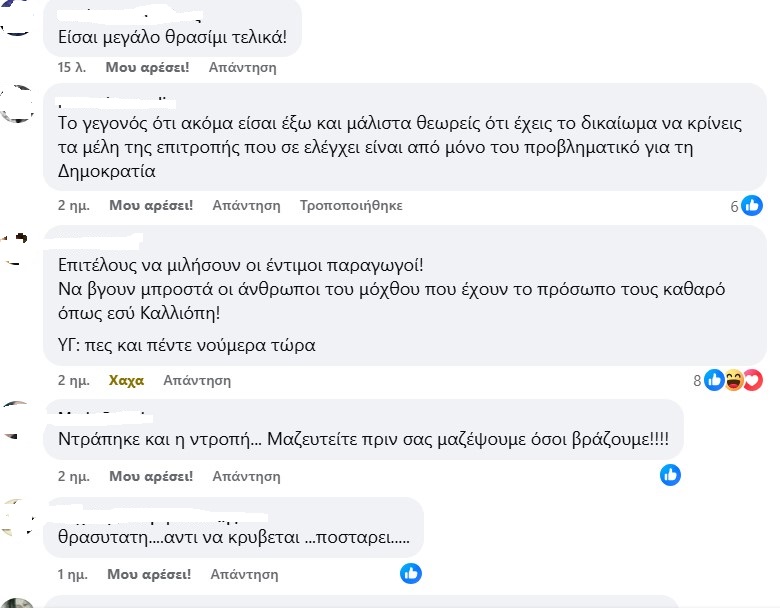Click the like icon on the 'θρασυτατη' comment
The height and width of the screenshot is (610, 780).
pos(411,574)
